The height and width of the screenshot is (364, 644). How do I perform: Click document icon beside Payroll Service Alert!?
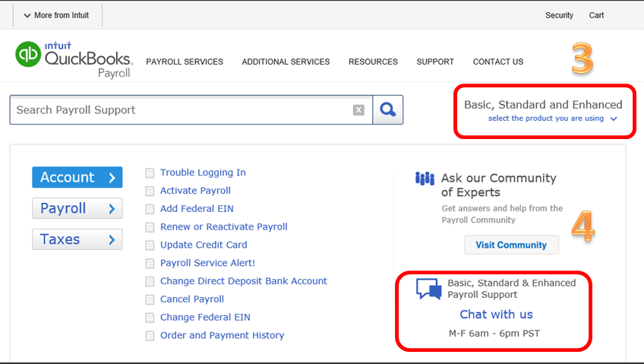[150, 264]
